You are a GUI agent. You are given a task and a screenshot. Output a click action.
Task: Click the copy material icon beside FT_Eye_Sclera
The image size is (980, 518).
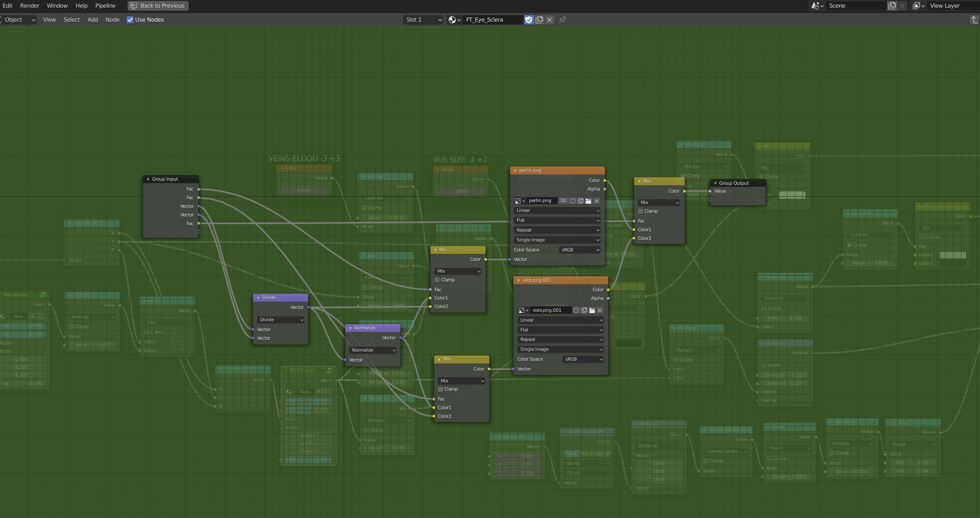click(539, 20)
